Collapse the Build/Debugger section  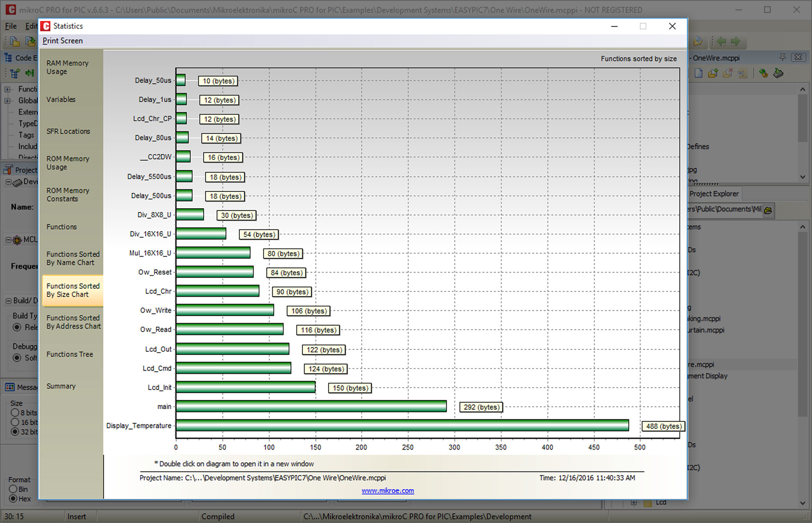[x=8, y=301]
